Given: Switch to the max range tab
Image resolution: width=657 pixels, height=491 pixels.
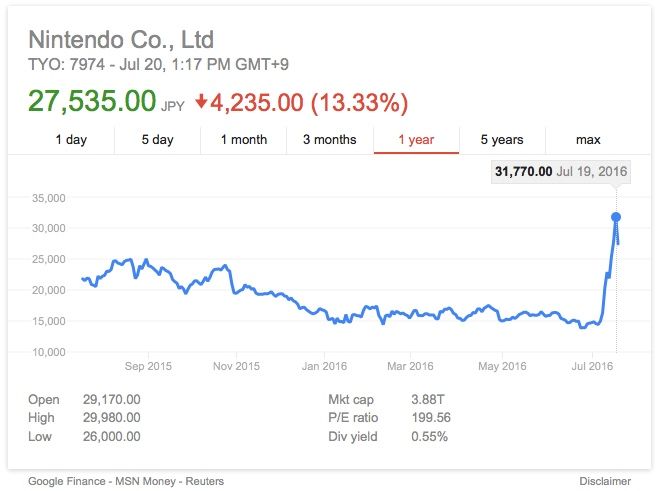Looking at the screenshot, I should 588,140.
